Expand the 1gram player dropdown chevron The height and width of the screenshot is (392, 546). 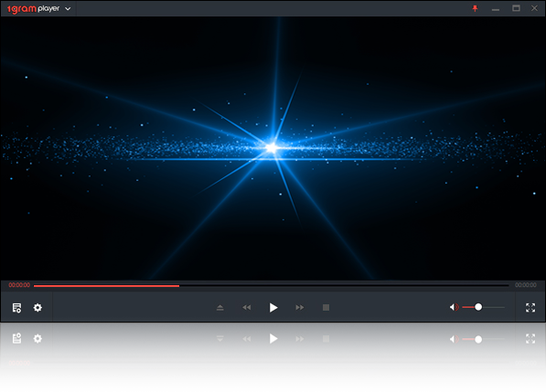[x=68, y=9]
